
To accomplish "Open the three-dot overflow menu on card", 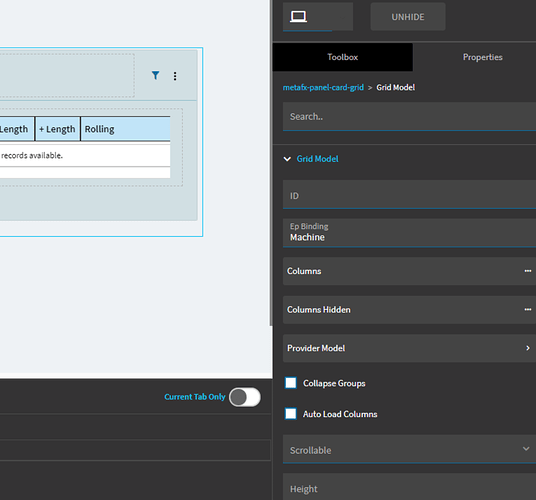I will tap(175, 76).
